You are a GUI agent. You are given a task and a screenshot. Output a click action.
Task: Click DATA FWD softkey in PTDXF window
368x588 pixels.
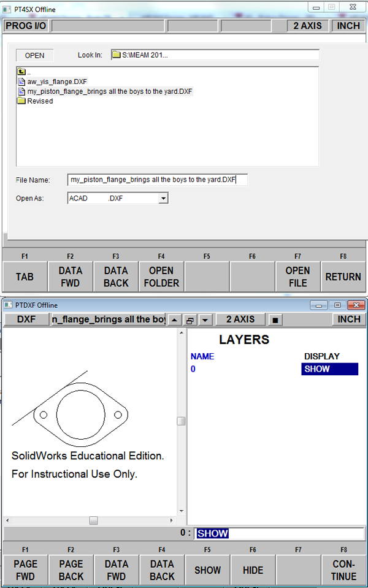point(117,570)
